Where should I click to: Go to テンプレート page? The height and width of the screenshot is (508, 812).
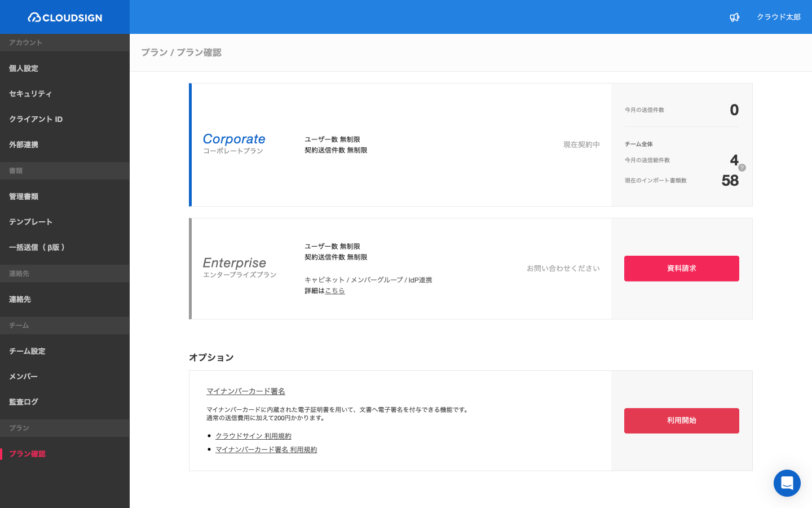click(x=65, y=222)
